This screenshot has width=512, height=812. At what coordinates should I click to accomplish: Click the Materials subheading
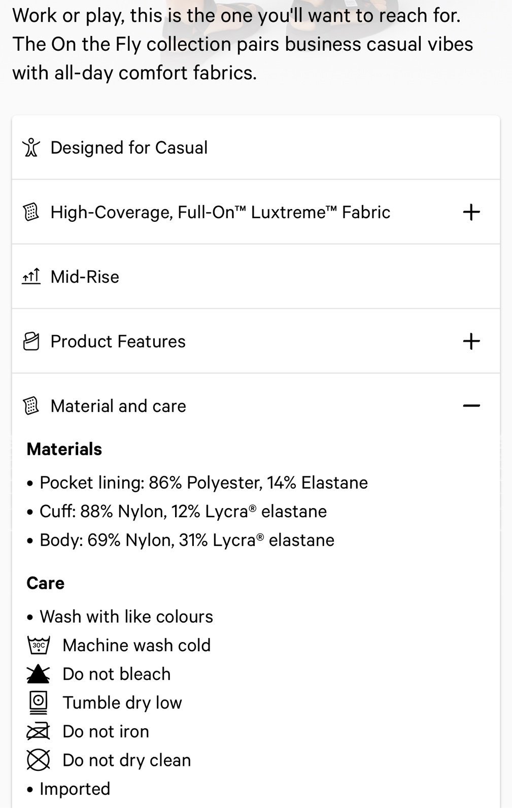pyautogui.click(x=64, y=449)
